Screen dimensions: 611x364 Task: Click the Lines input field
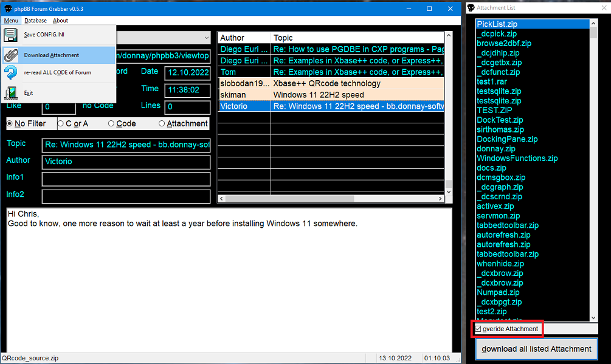[x=187, y=107]
